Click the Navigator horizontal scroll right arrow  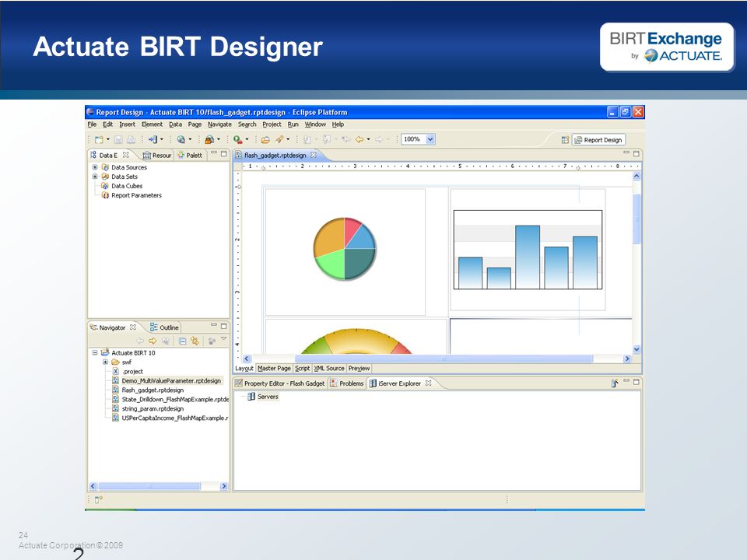(x=224, y=486)
